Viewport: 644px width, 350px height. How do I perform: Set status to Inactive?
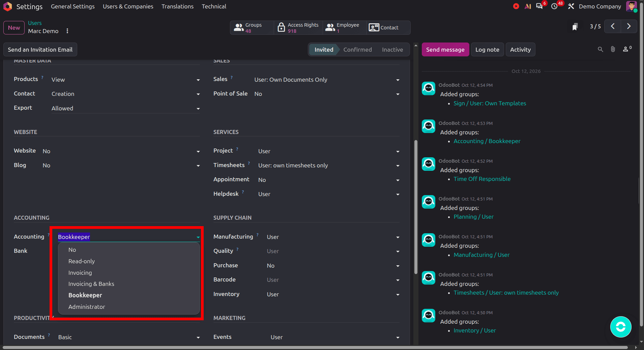tap(392, 50)
